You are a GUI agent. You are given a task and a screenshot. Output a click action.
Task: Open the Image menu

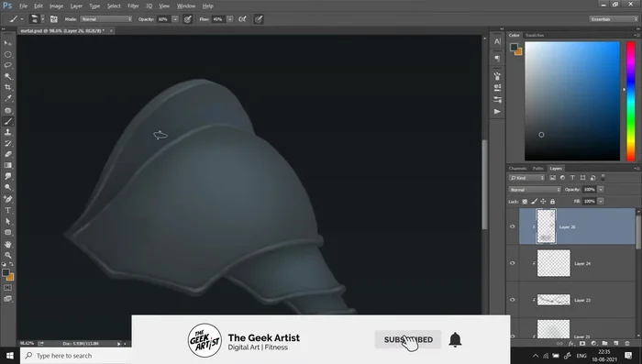pos(56,6)
